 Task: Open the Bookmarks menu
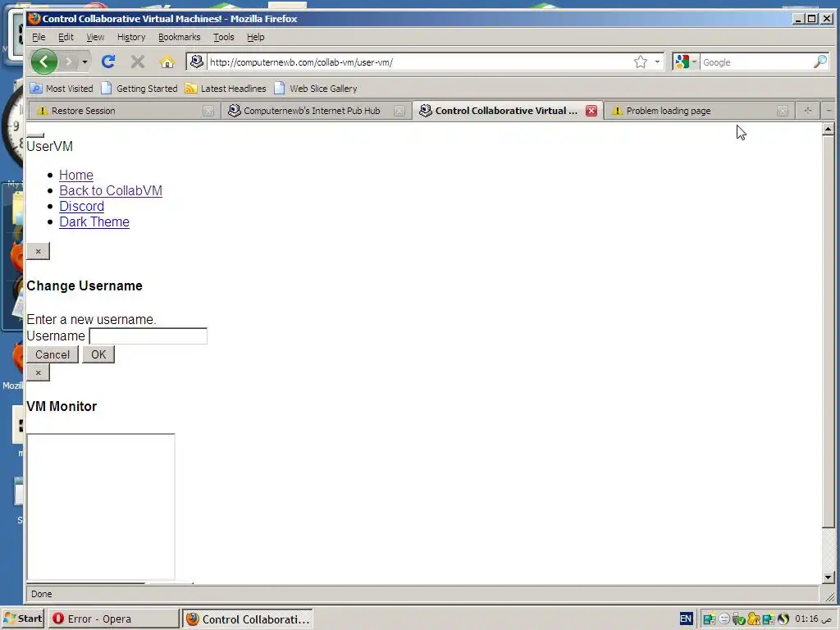click(x=179, y=37)
